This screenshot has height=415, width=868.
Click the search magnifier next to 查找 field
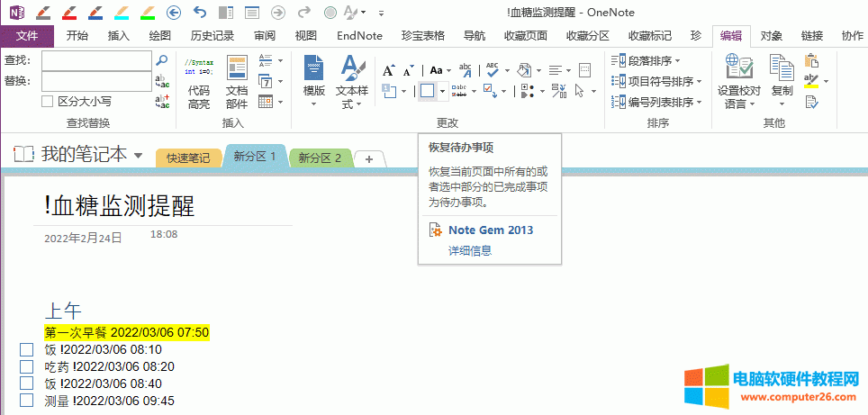[x=162, y=59]
